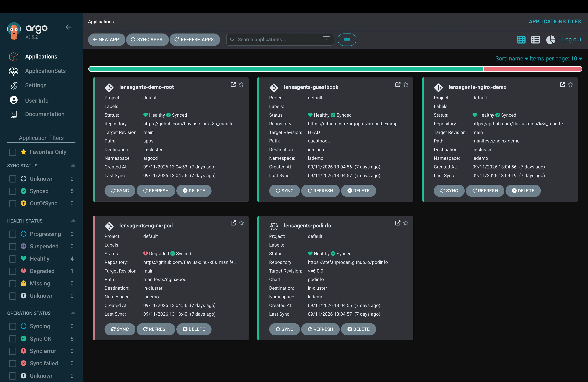Switch to list view icon
The width and height of the screenshot is (588, 382).
[x=535, y=40]
